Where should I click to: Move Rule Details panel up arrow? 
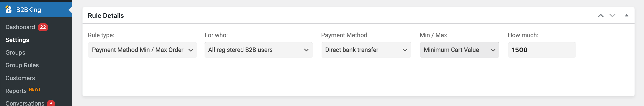coord(600,16)
